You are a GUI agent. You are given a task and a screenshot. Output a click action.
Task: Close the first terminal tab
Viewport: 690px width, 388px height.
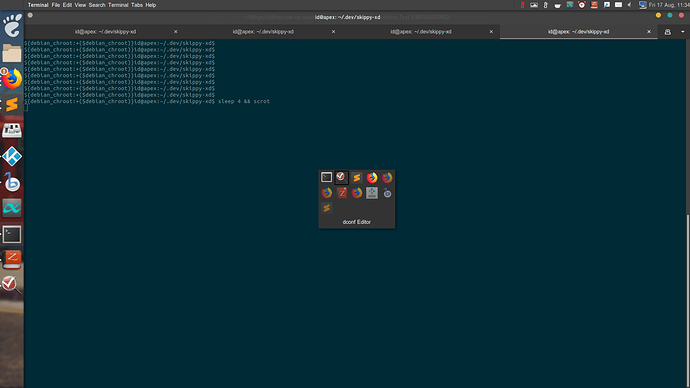(176, 32)
